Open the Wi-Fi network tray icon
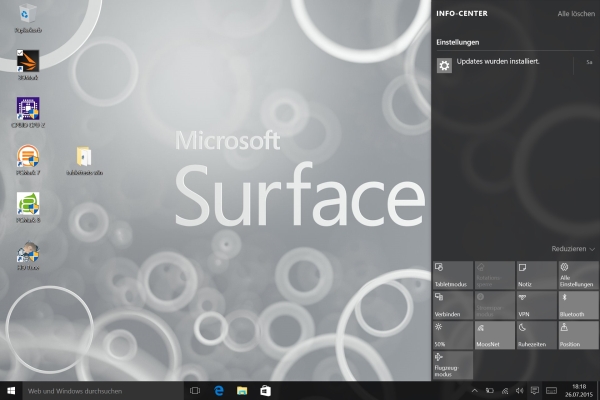Screen dimensions: 600x400 pyautogui.click(x=505, y=390)
